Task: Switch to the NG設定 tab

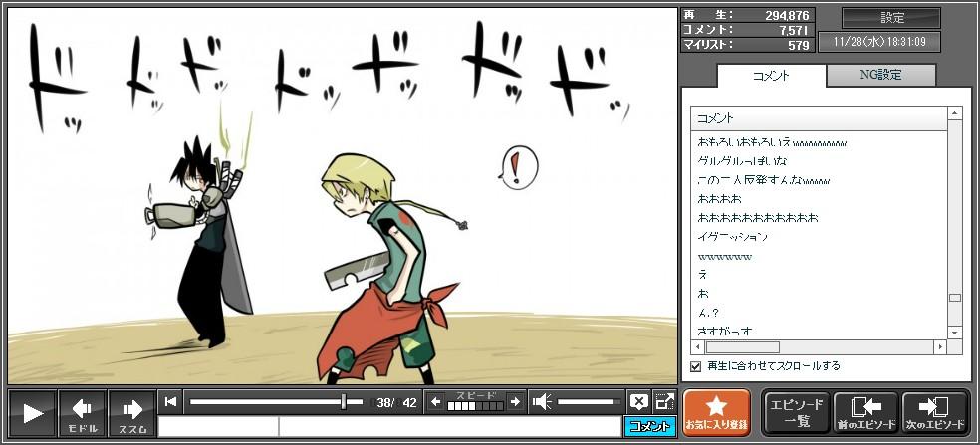Action: click(881, 76)
